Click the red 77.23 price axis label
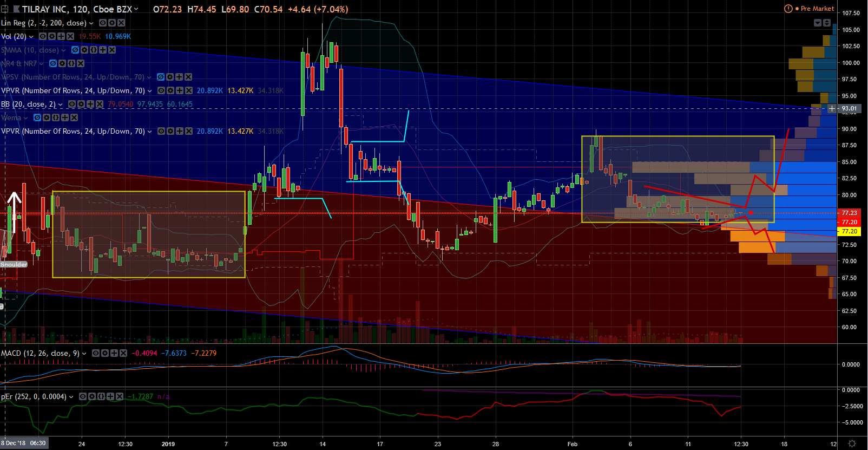 [x=849, y=213]
